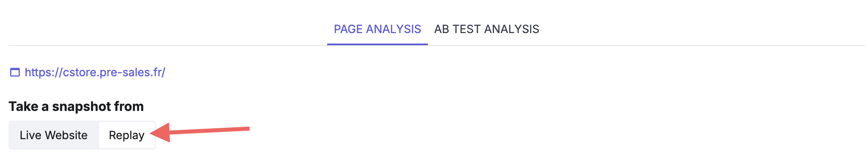The image size is (868, 167).
Task: Open the cstore.pre-sales.fr link
Action: click(95, 72)
